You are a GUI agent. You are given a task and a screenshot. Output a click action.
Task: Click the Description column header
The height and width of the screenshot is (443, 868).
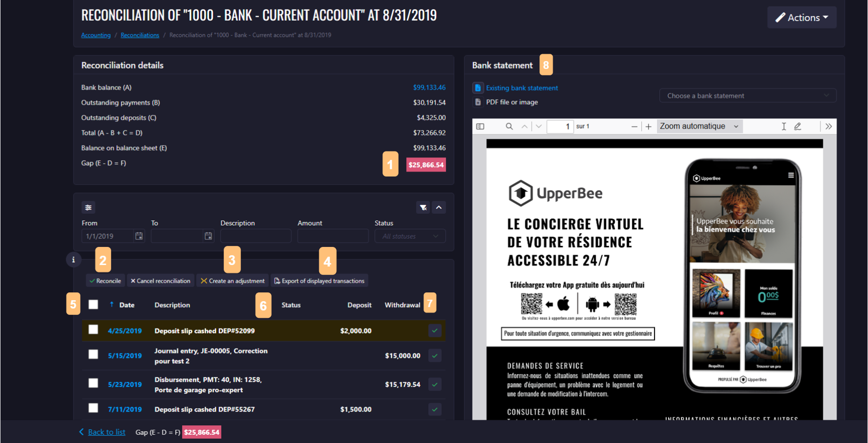pos(172,305)
